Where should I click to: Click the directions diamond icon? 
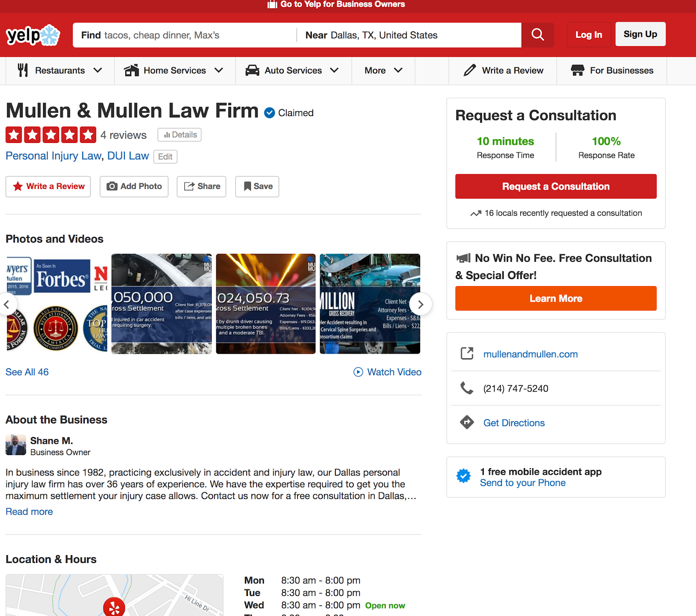[x=467, y=422]
